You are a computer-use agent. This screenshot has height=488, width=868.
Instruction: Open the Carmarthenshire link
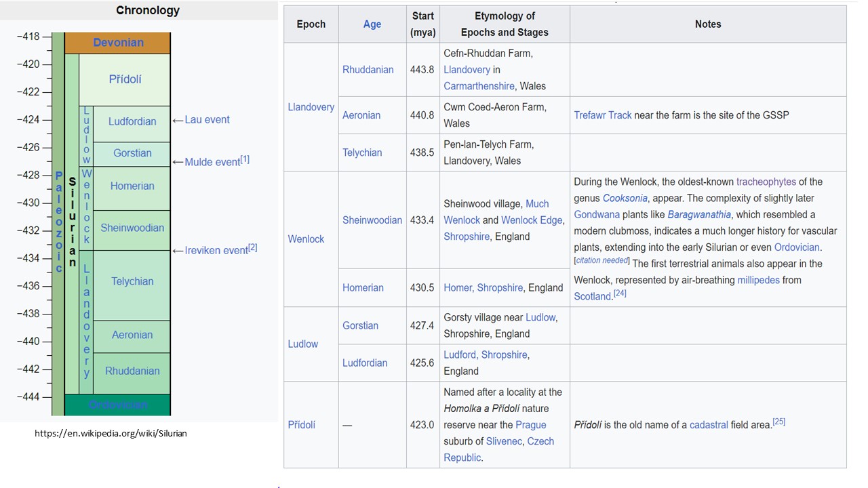[479, 86]
